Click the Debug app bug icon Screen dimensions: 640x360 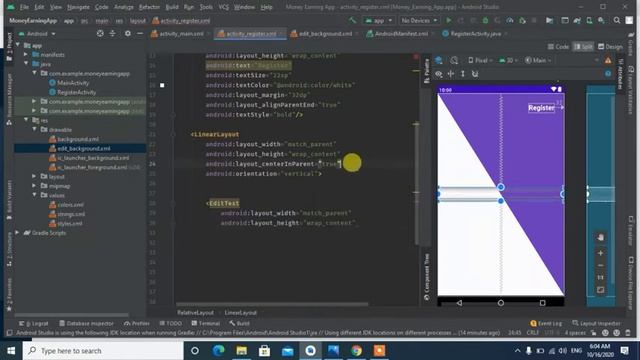point(485,20)
